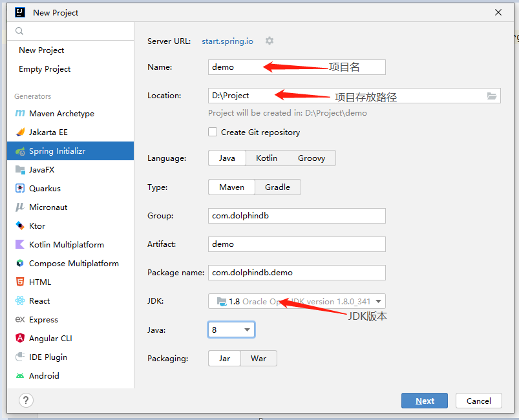Screen dimensions: 519x420
Task: Select IDE Plugin generator entry
Action: [70, 357]
